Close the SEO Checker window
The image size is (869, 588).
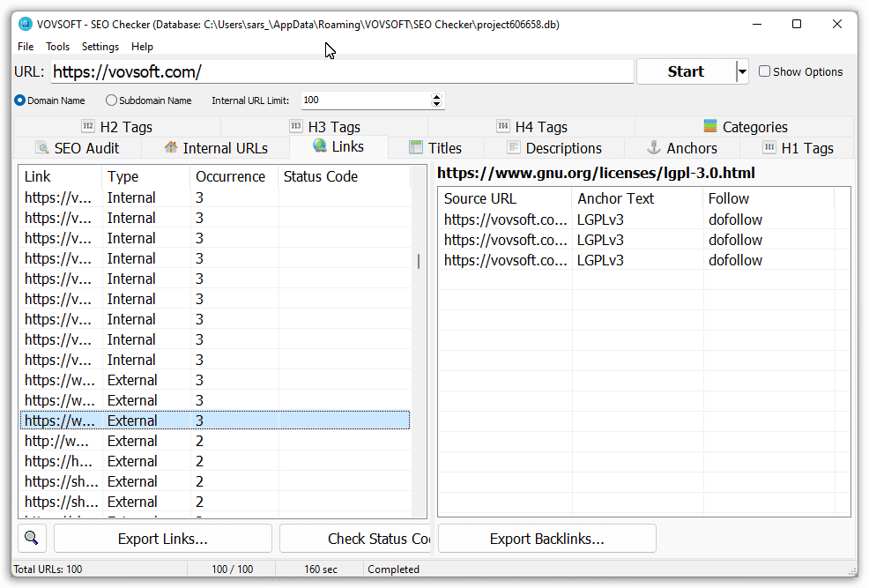coord(837,24)
